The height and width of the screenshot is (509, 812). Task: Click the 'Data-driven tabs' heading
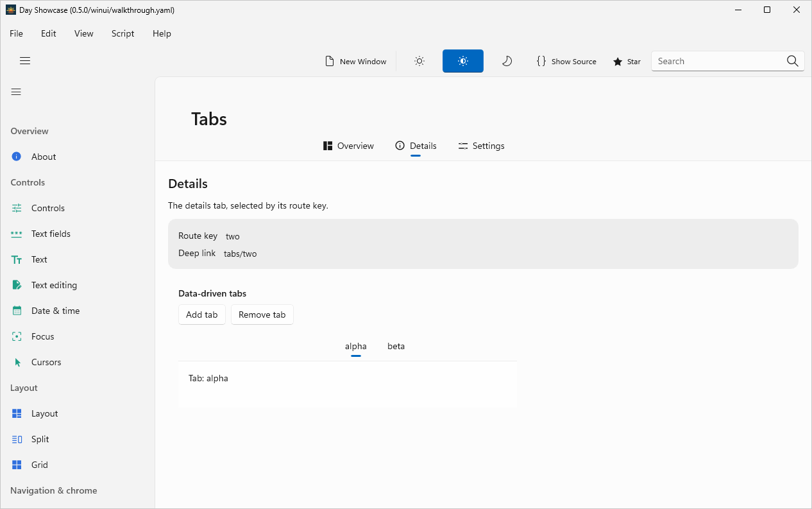pyautogui.click(x=212, y=293)
